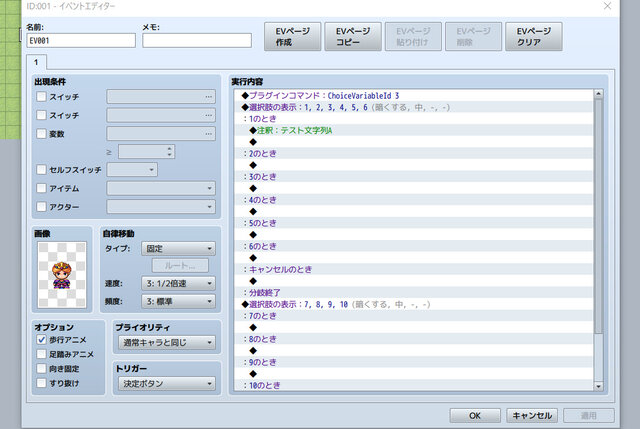Click scroll up arrow of 実行内容 list
The image size is (640, 429).
click(598, 94)
